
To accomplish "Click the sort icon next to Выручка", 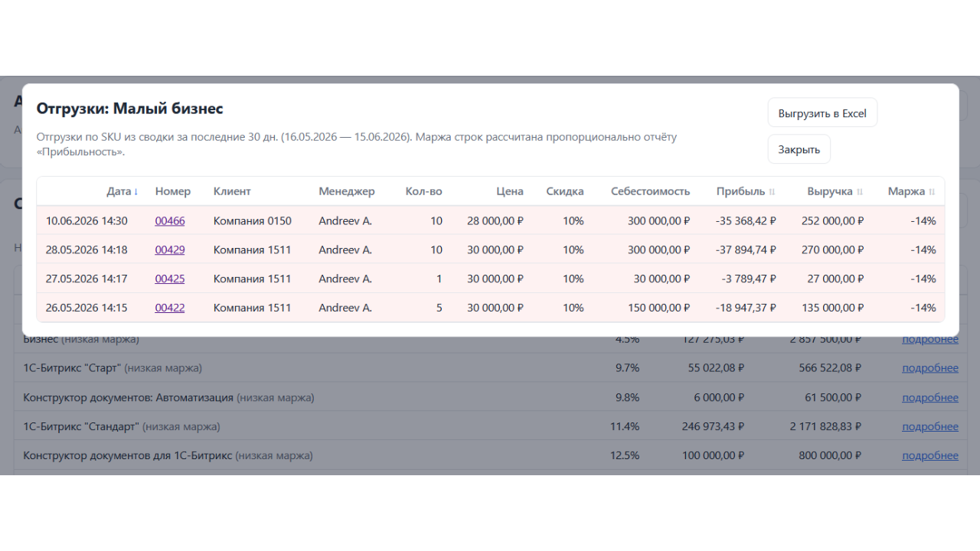I will click(x=860, y=192).
